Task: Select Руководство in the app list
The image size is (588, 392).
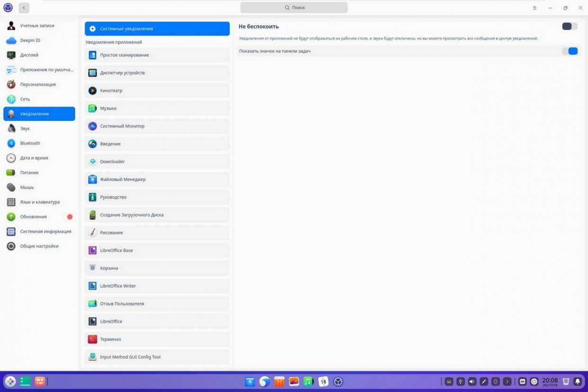Action: click(x=157, y=197)
